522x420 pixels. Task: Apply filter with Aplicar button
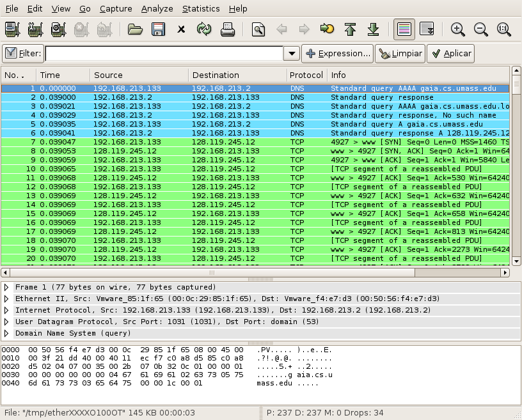[x=451, y=54]
